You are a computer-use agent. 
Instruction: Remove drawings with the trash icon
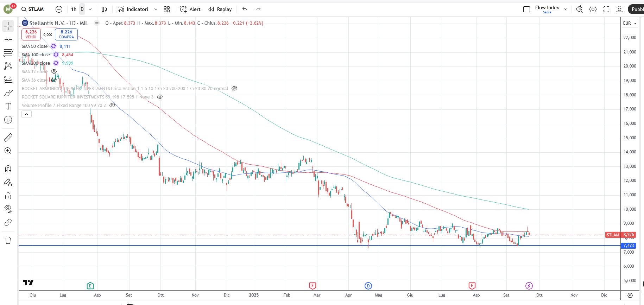click(x=8, y=240)
